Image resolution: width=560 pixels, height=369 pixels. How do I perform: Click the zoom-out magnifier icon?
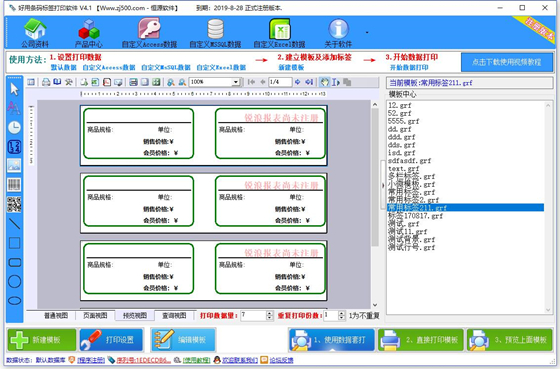pyautogui.click(x=182, y=82)
